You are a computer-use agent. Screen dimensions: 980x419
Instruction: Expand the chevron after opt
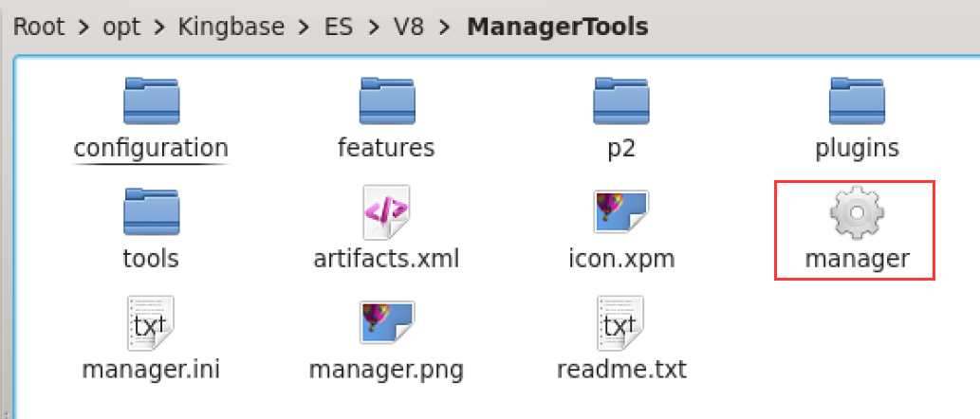click(160, 27)
